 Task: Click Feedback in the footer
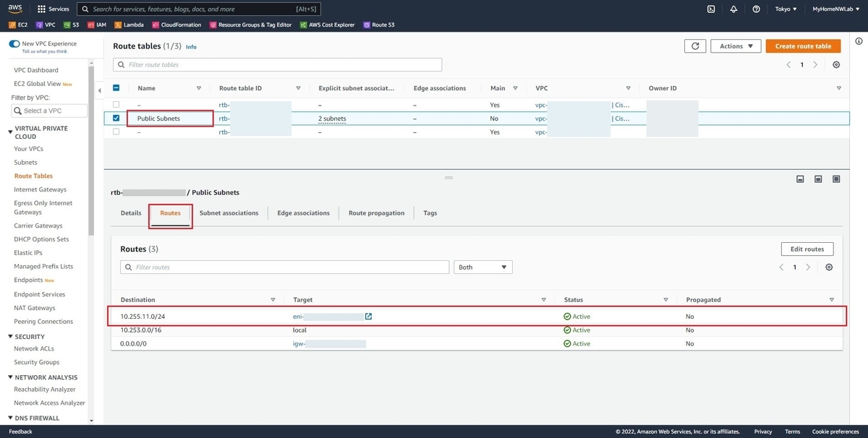[20, 431]
